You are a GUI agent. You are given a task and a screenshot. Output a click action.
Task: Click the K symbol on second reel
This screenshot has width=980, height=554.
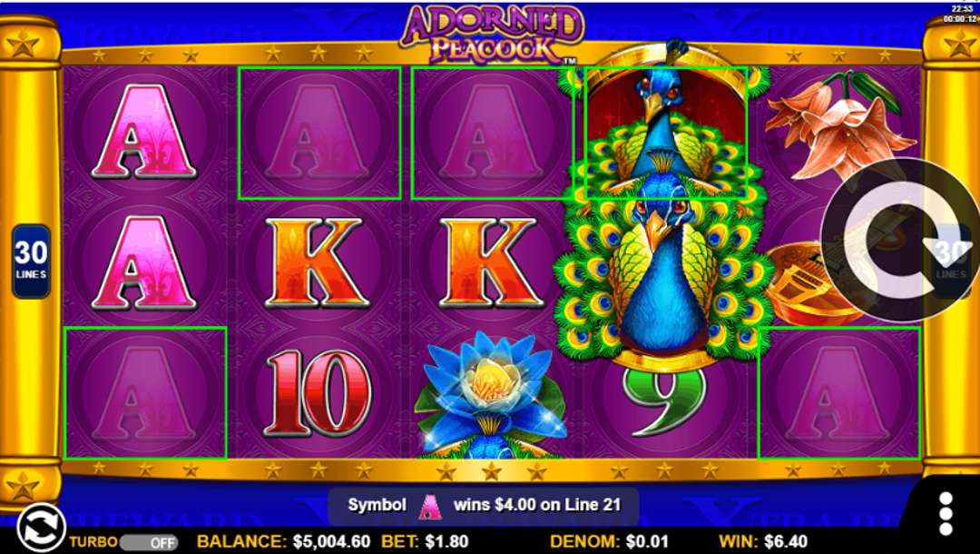point(317,262)
